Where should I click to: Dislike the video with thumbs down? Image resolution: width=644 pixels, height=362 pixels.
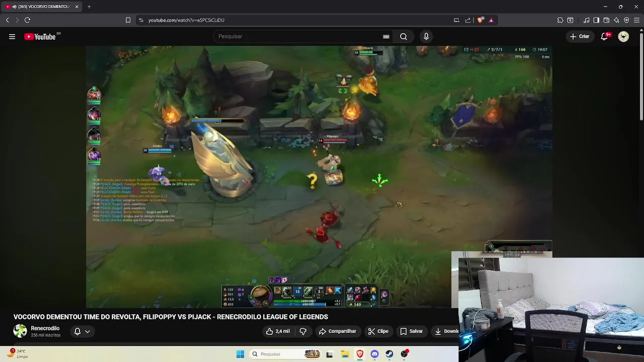tap(303, 331)
